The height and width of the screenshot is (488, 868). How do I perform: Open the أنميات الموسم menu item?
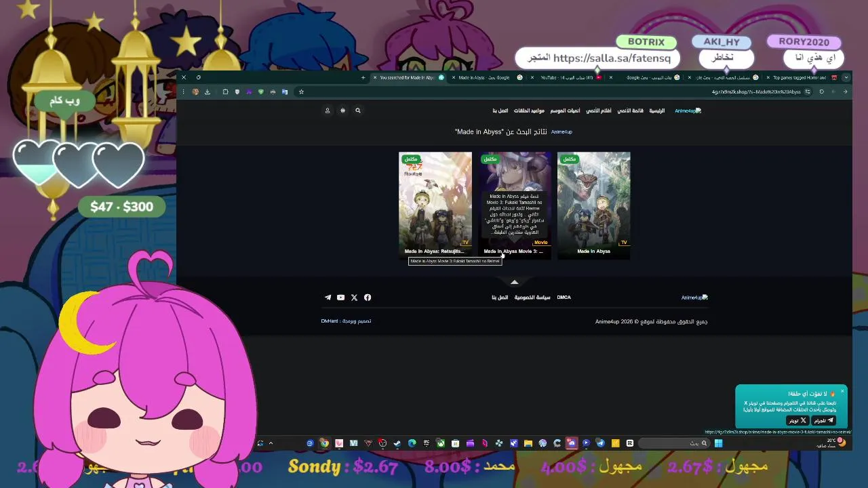tap(565, 110)
